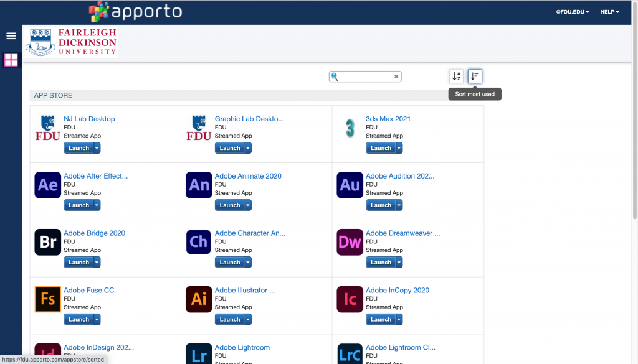
Task: Launch Adobe Illustrator
Action: coord(229,319)
